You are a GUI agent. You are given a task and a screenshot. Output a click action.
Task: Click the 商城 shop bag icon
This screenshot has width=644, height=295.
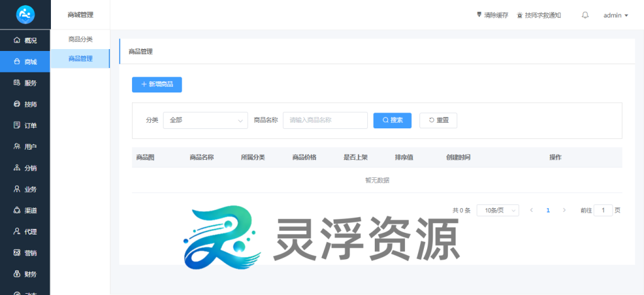[x=17, y=62]
